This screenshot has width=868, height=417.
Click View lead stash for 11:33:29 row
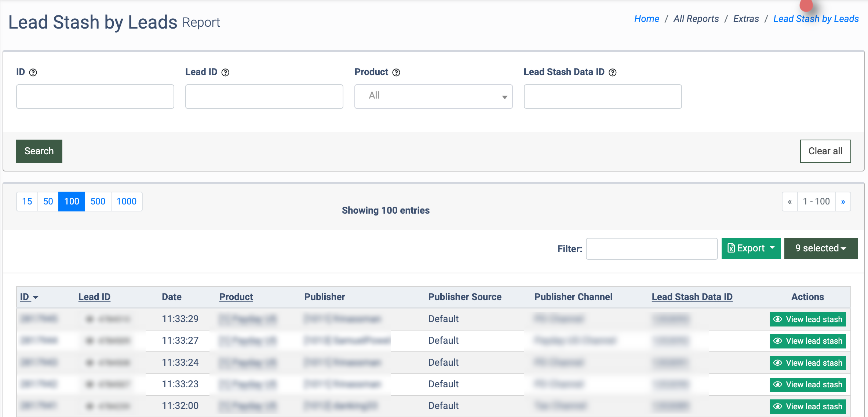(807, 319)
